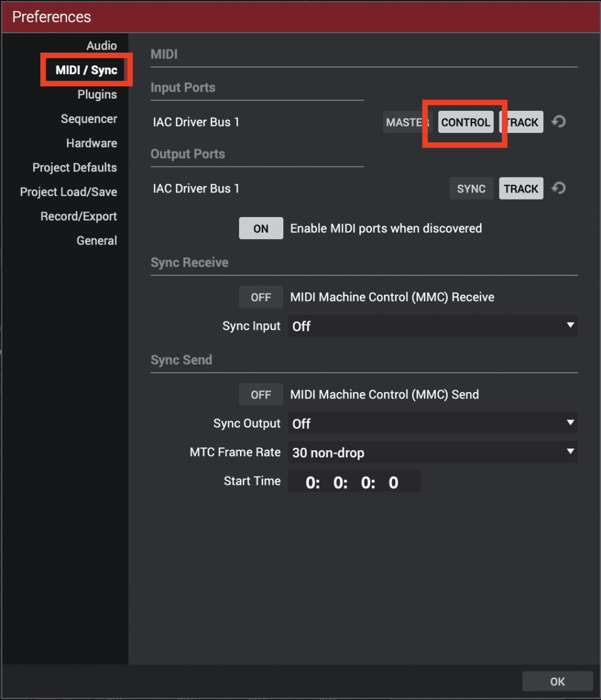Click the Output Ports heading
The image size is (601, 700).
point(188,154)
